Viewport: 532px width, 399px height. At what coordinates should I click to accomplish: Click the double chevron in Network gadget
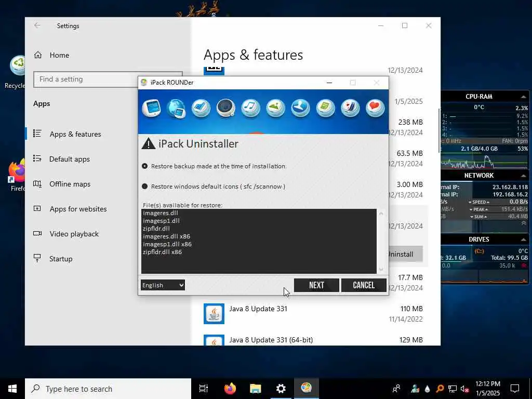(524, 223)
